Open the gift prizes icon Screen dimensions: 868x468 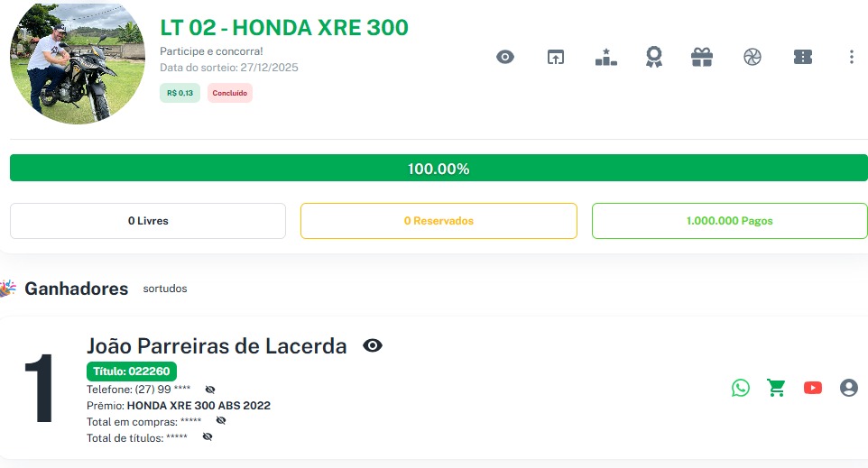702,57
